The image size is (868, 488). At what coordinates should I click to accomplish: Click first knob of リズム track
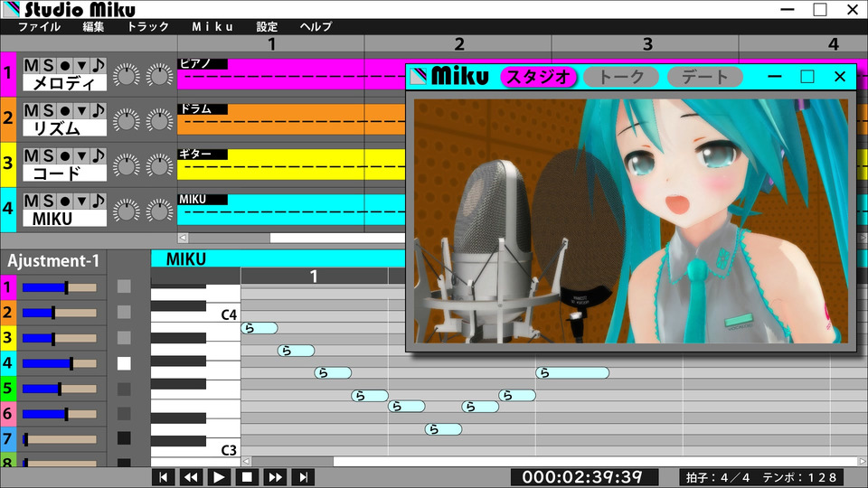pos(127,120)
